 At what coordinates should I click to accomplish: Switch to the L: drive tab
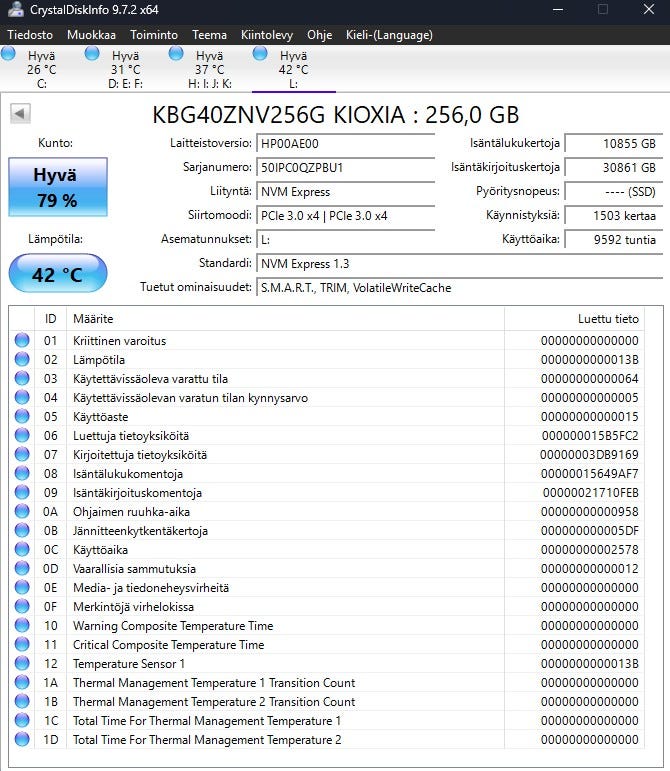293,70
